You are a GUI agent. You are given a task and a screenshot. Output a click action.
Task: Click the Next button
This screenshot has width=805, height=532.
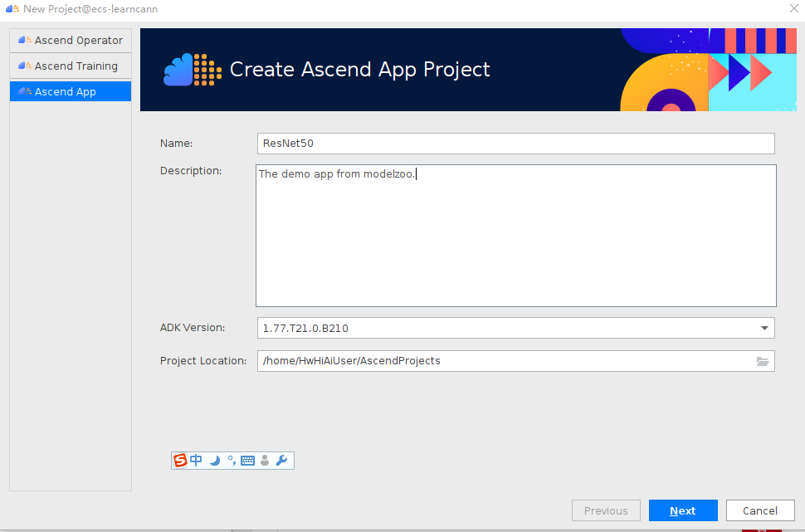[683, 510]
